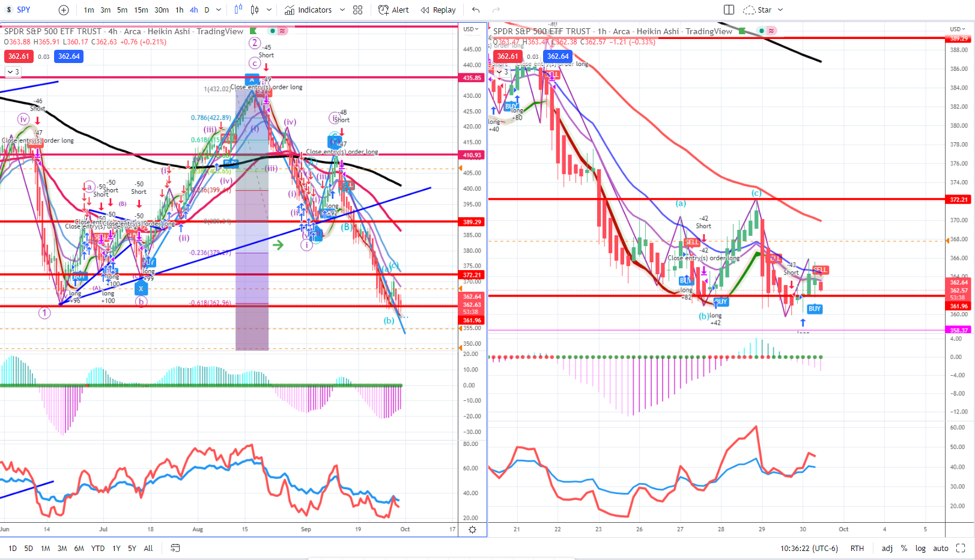Select the D daily timeframe
Screen dimensions: 975x560
pyautogui.click(x=207, y=10)
